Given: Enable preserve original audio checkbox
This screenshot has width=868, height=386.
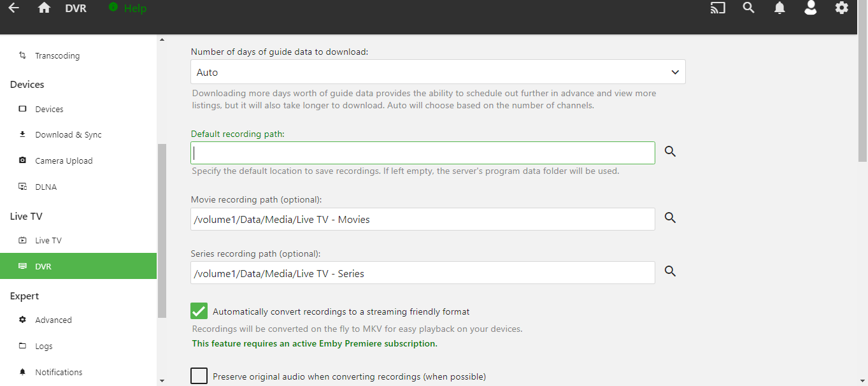Looking at the screenshot, I should 199,376.
